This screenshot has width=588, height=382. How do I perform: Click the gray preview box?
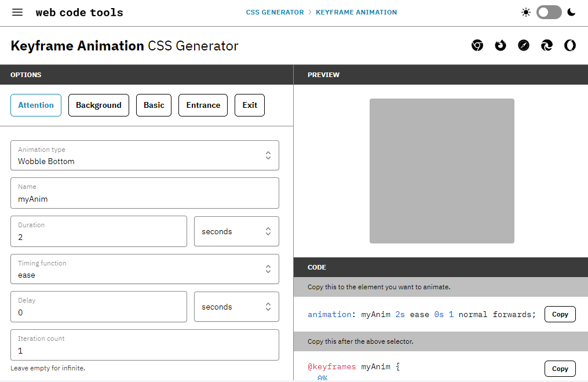[441, 171]
